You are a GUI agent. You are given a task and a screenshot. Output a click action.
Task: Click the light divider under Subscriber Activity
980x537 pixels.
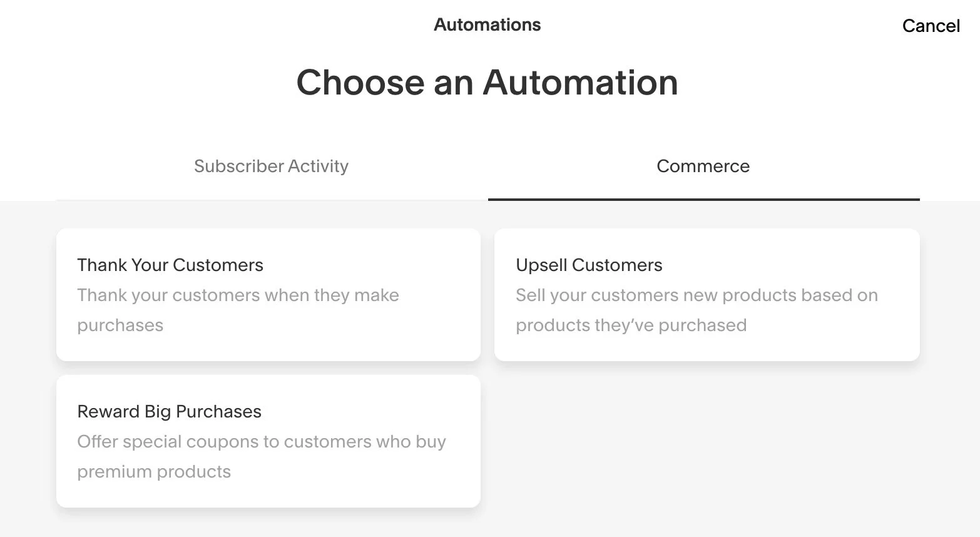pos(272,200)
